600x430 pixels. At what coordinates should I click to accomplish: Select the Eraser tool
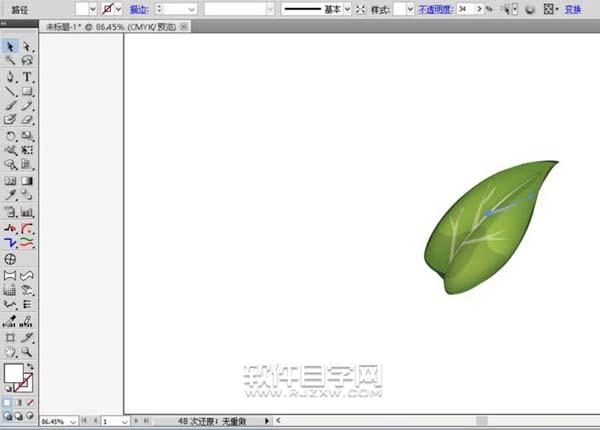coord(27,119)
